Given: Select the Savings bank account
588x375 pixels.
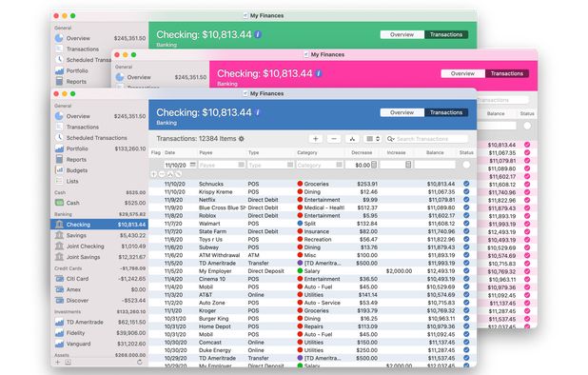Looking at the screenshot, I should pos(100,235).
